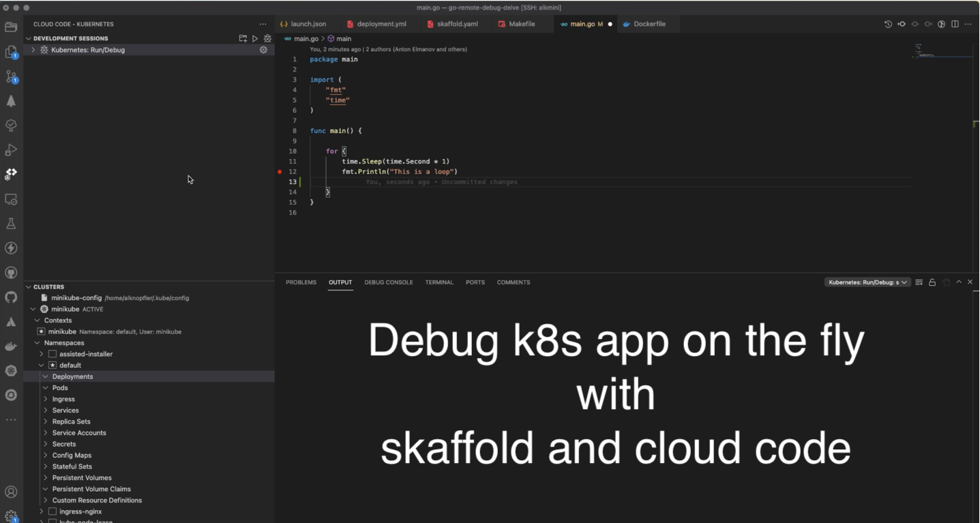Open the Kubernetes: Run/Debug output channel dropdown
This screenshot has height=523, width=980.
867,282
